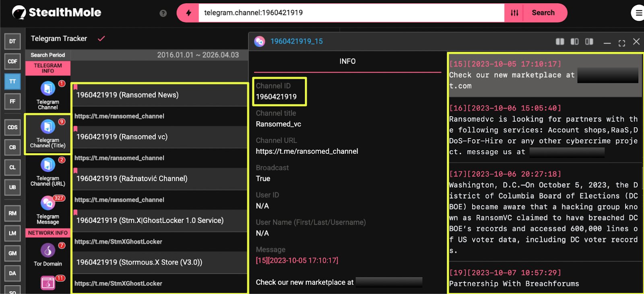This screenshot has height=294, width=644.
Task: Toggle the Telegram Tracker checkmark
Action: click(101, 39)
